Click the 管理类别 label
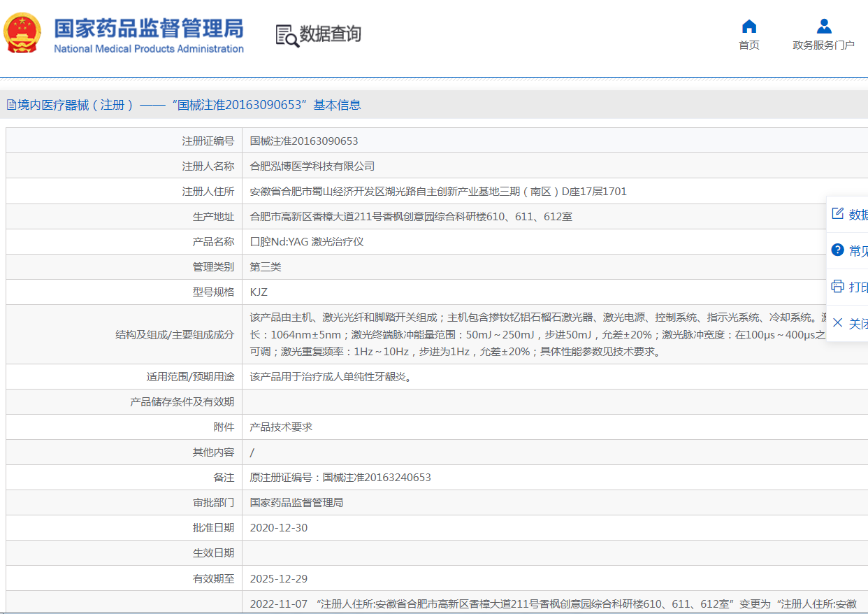 tap(214, 266)
